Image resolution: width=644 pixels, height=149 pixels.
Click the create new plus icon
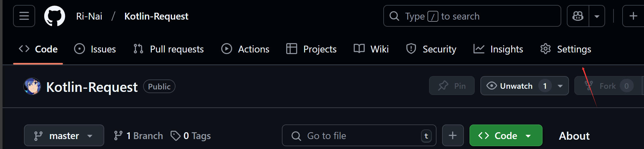point(633,16)
